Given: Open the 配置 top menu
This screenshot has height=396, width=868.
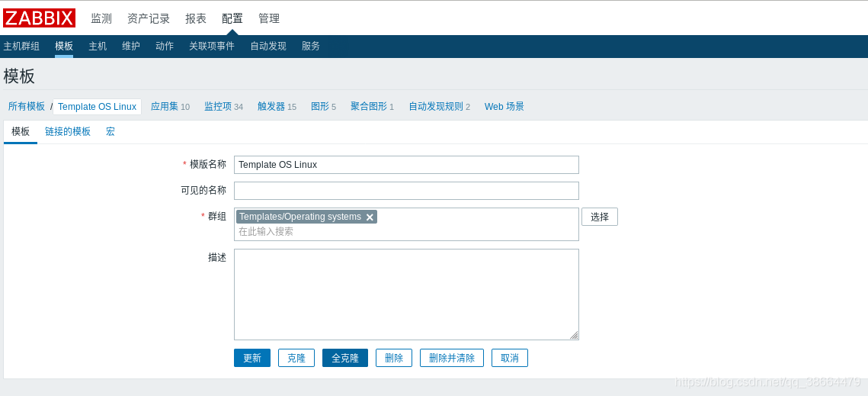Looking at the screenshot, I should tap(232, 18).
